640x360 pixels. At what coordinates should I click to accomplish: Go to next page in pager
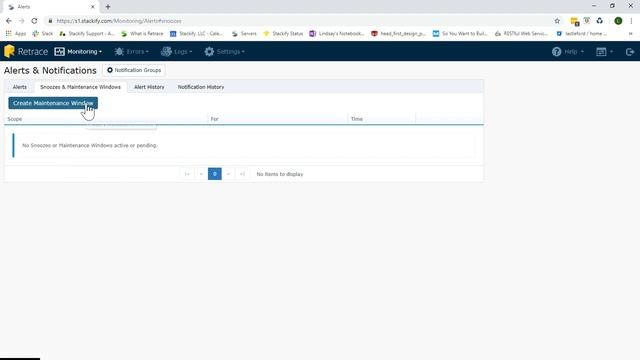pyautogui.click(x=229, y=174)
